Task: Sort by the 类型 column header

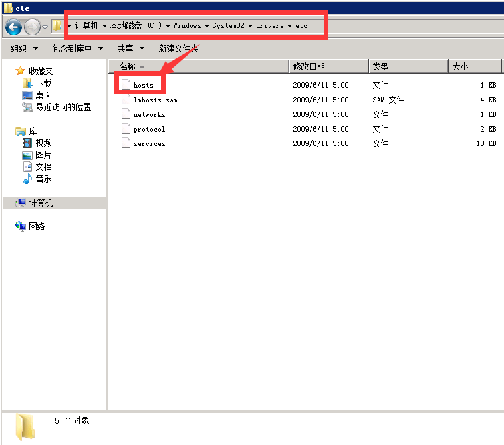Action: 408,66
